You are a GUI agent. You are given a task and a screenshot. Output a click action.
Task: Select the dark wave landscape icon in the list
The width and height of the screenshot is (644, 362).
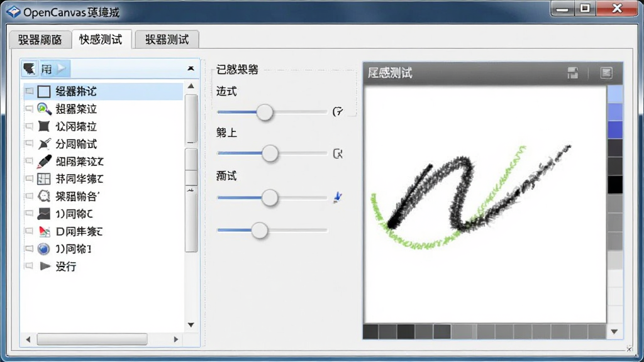pyautogui.click(x=44, y=214)
